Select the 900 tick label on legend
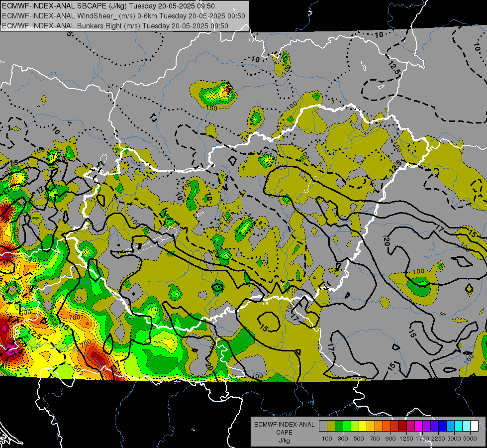Viewport: 487px width, 448px height. 390,439
